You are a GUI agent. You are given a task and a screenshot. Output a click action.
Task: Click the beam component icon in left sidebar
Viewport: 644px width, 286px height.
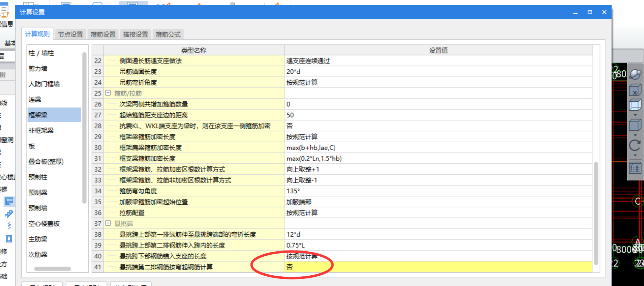(9, 201)
